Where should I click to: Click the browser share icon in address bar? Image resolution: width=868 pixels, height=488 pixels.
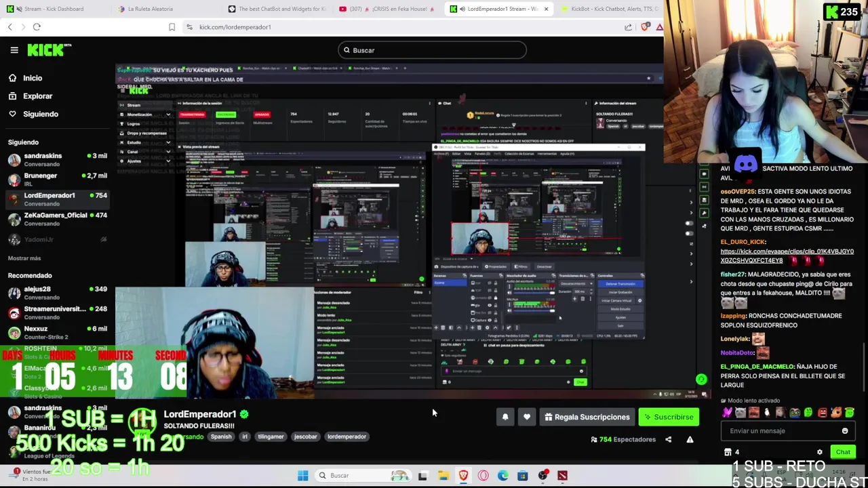coord(628,27)
